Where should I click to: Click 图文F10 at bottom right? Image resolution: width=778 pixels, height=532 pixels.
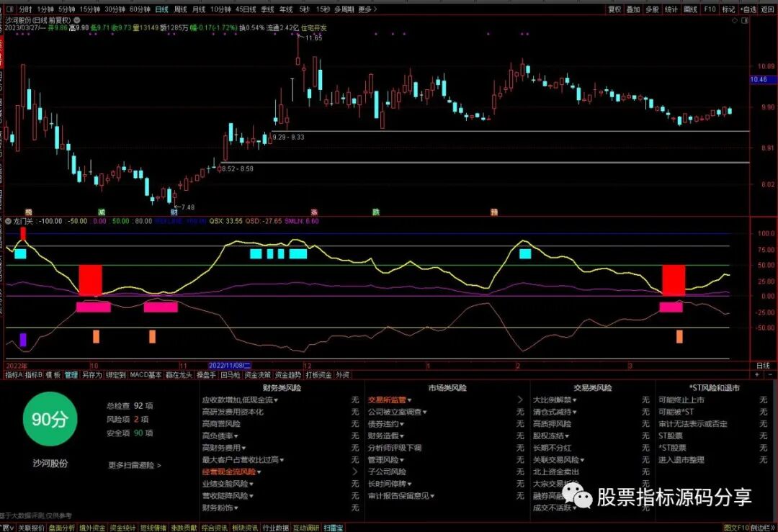point(736,528)
